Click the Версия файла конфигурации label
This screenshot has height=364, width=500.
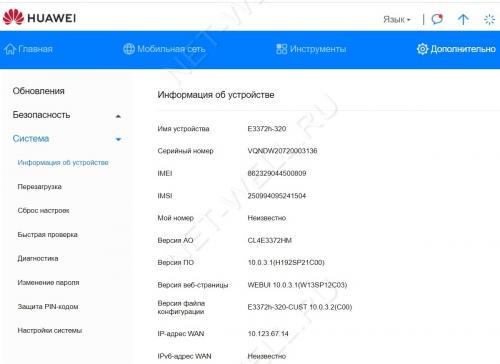point(181,307)
